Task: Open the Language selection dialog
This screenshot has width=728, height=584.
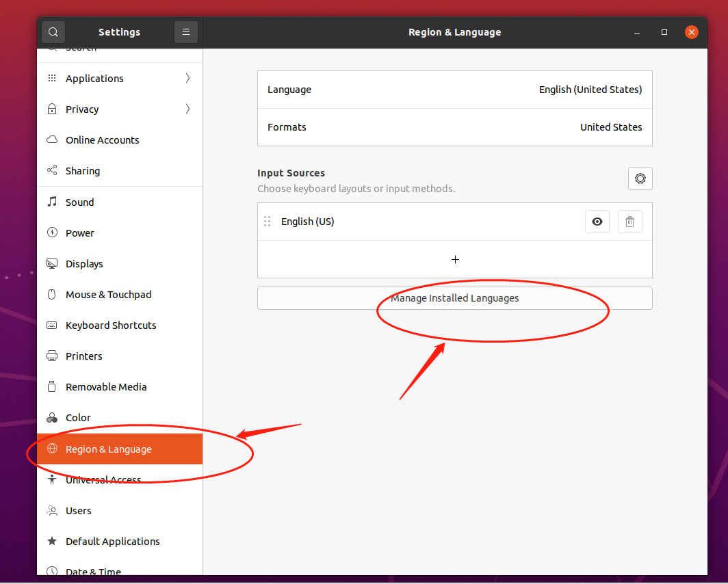Action: tap(454, 90)
